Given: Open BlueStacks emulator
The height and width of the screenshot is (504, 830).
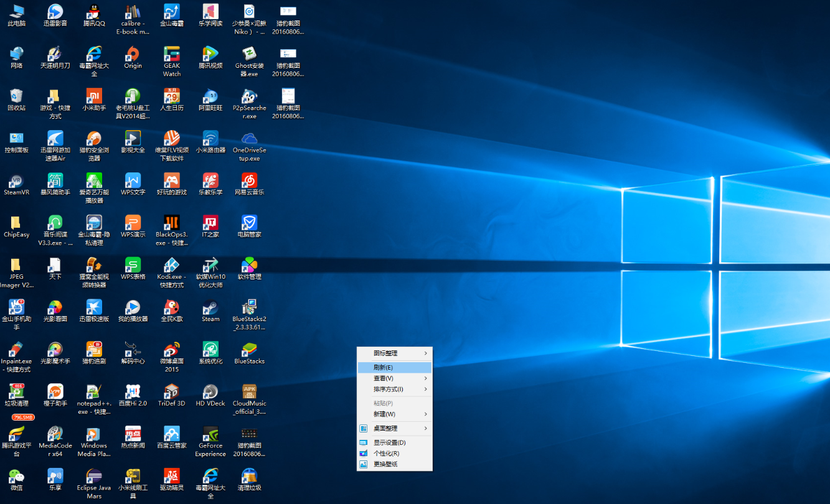Looking at the screenshot, I should 249,352.
